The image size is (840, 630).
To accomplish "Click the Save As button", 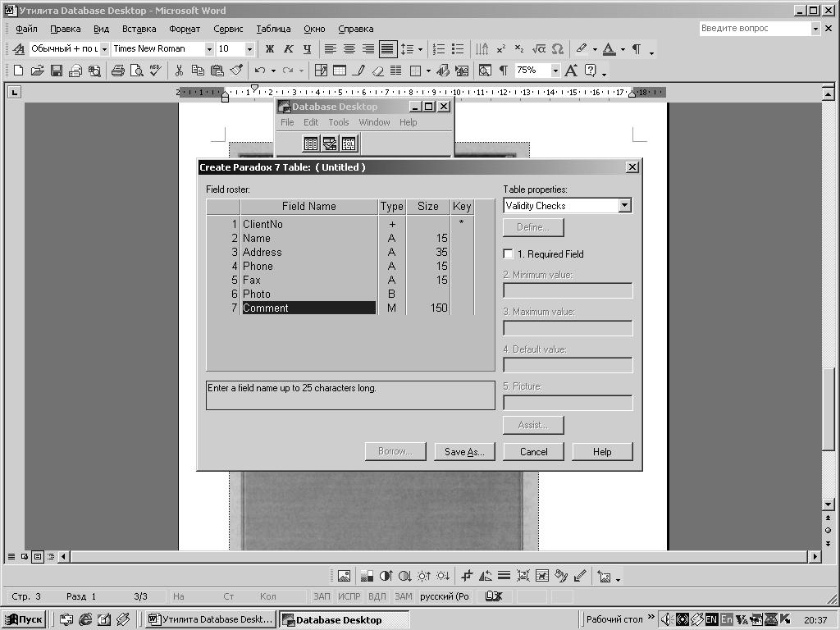I will coord(464,452).
